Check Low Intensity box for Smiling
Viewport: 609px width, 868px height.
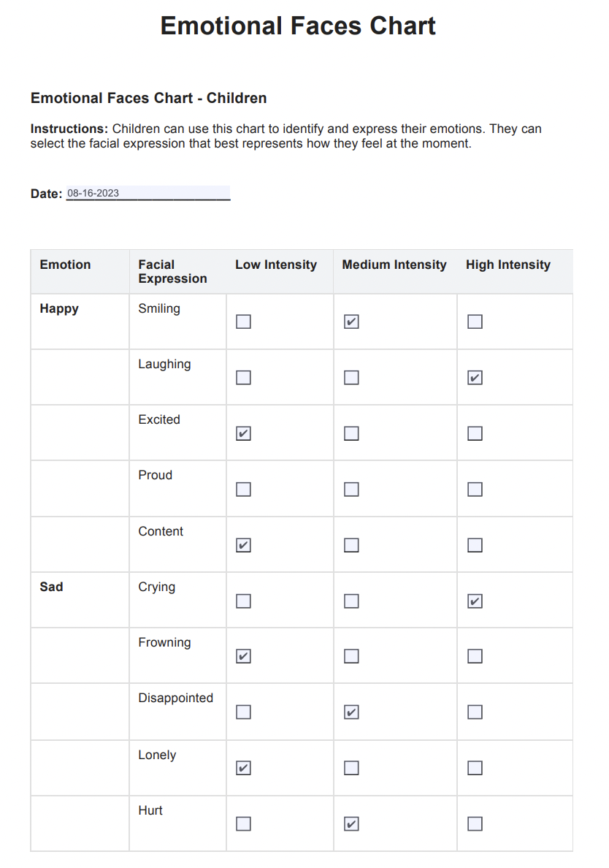(244, 322)
